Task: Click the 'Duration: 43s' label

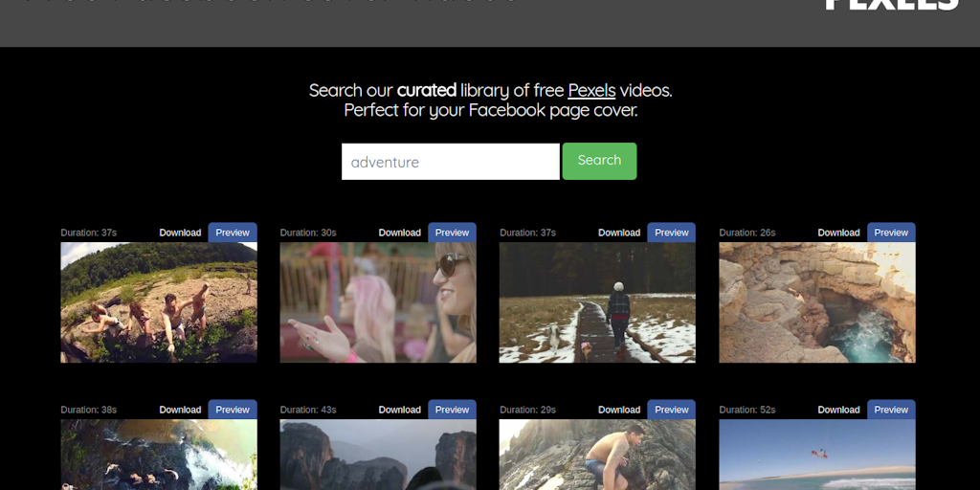Action: coord(308,410)
